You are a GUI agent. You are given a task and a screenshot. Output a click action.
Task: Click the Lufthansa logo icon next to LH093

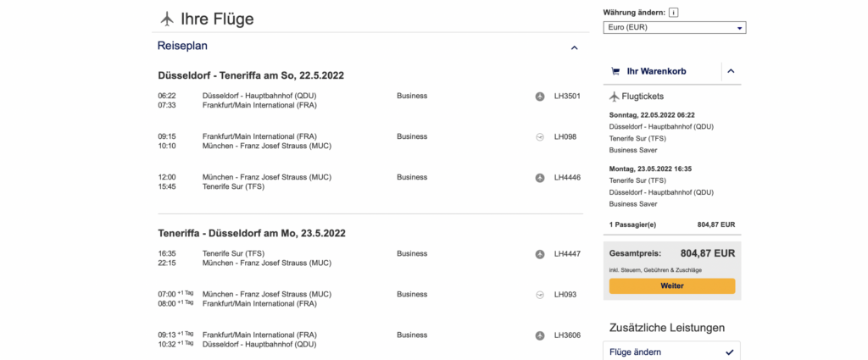pos(540,295)
